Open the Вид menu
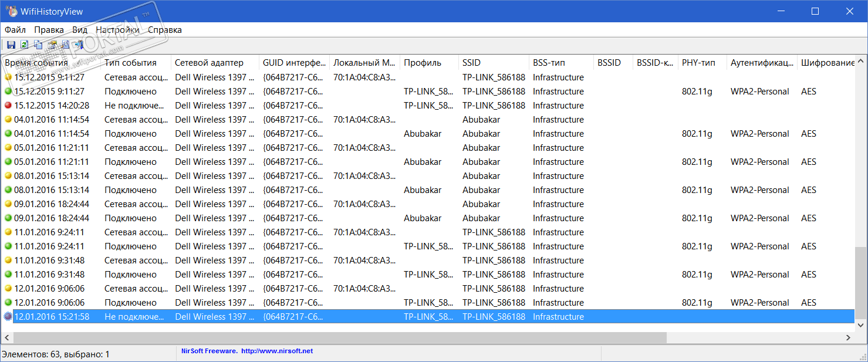Image resolution: width=868 pixels, height=362 pixels. tap(80, 30)
